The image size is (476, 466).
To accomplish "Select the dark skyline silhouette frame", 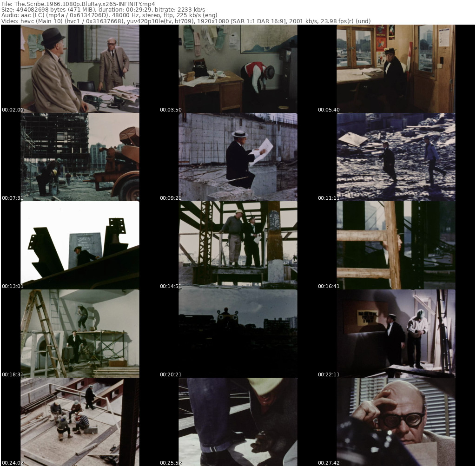I will (238, 333).
